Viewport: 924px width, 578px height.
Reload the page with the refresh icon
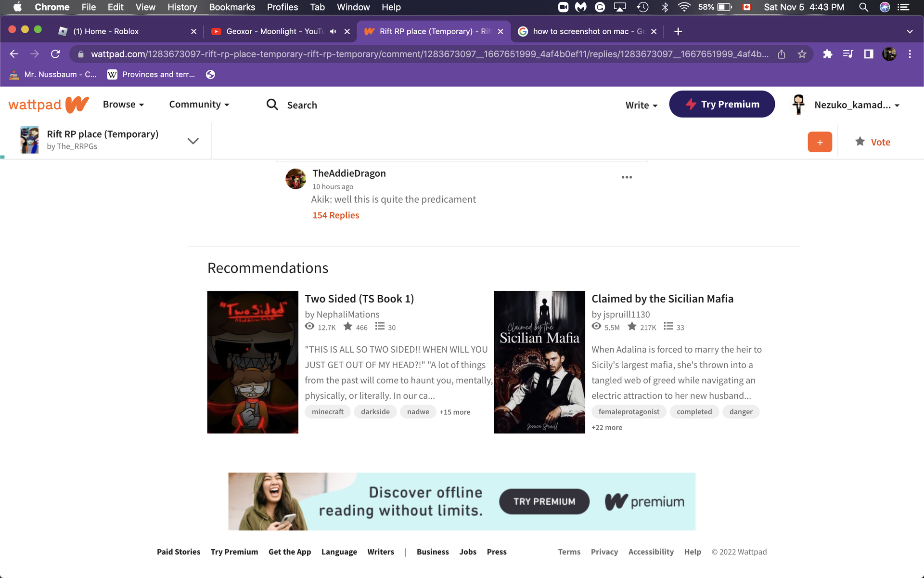pyautogui.click(x=55, y=54)
